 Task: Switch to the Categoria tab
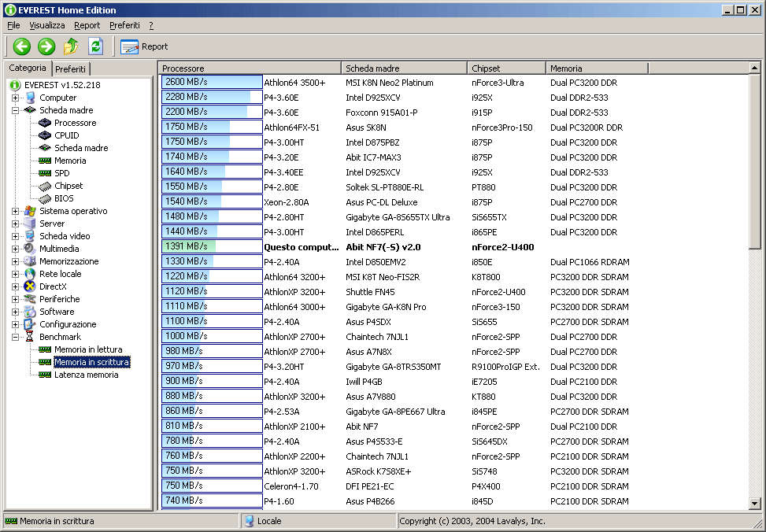(x=28, y=68)
